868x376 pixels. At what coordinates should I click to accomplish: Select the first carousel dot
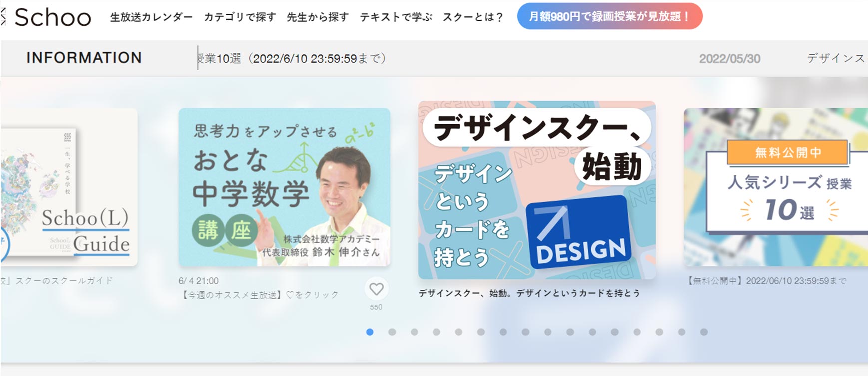370,332
